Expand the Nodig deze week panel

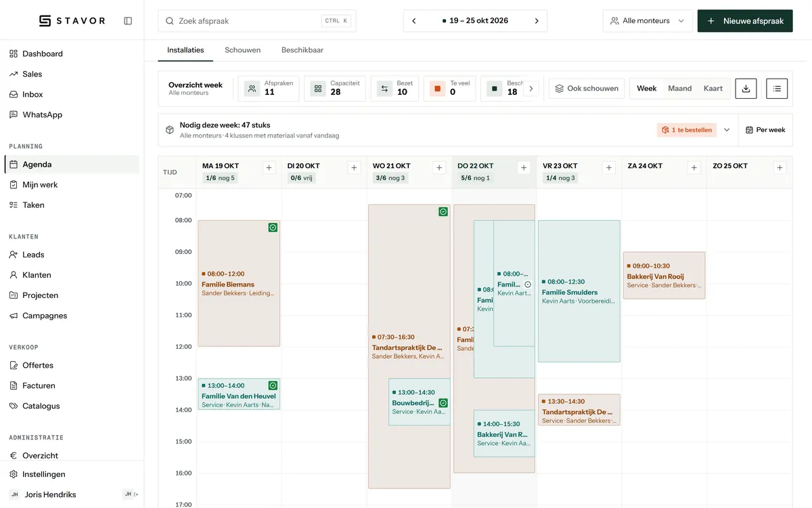[x=727, y=130]
